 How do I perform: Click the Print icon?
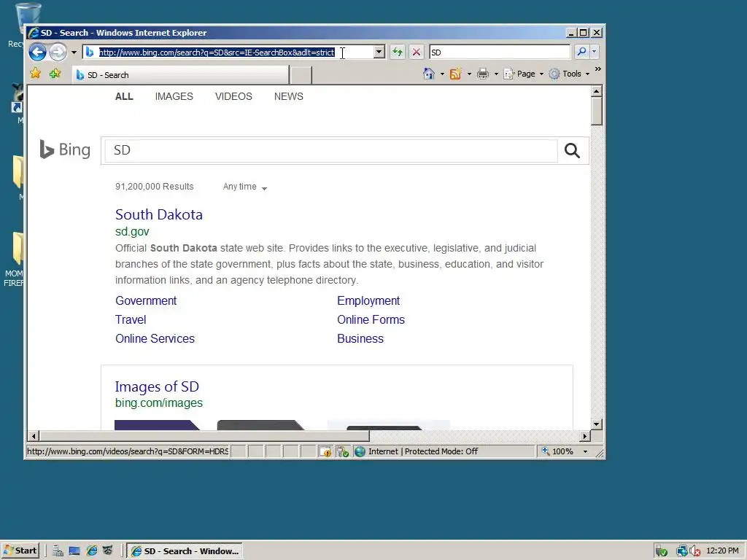(483, 74)
